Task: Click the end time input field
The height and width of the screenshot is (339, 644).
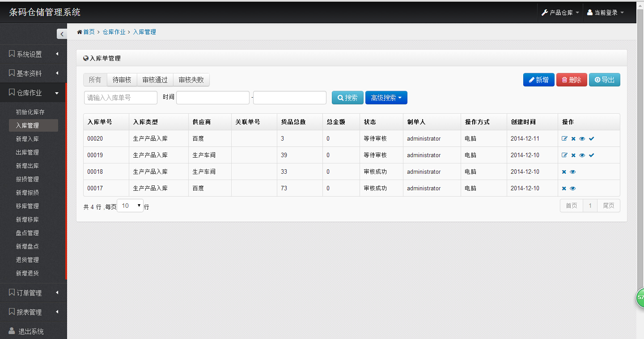Action: tap(290, 98)
